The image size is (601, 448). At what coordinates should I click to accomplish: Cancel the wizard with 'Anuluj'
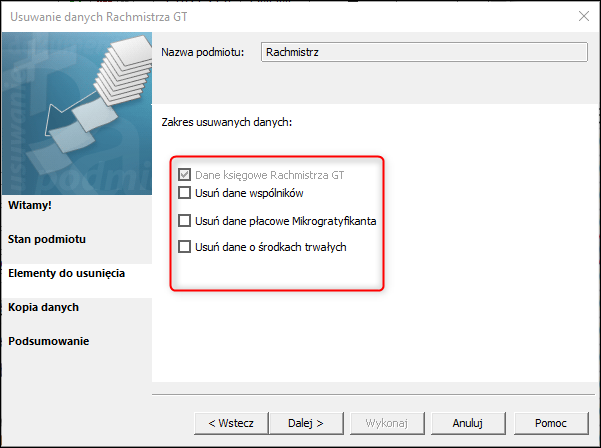(x=468, y=423)
